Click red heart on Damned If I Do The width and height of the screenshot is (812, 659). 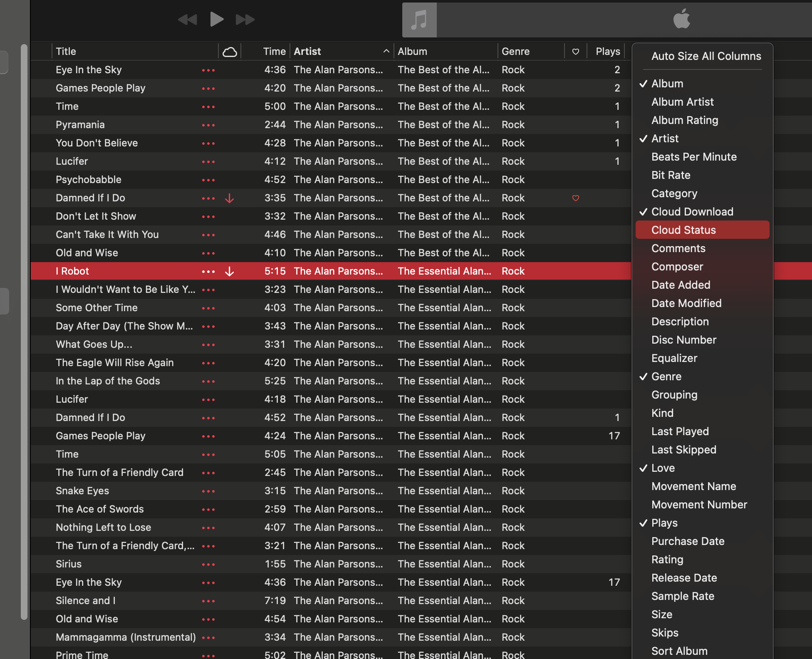575,198
